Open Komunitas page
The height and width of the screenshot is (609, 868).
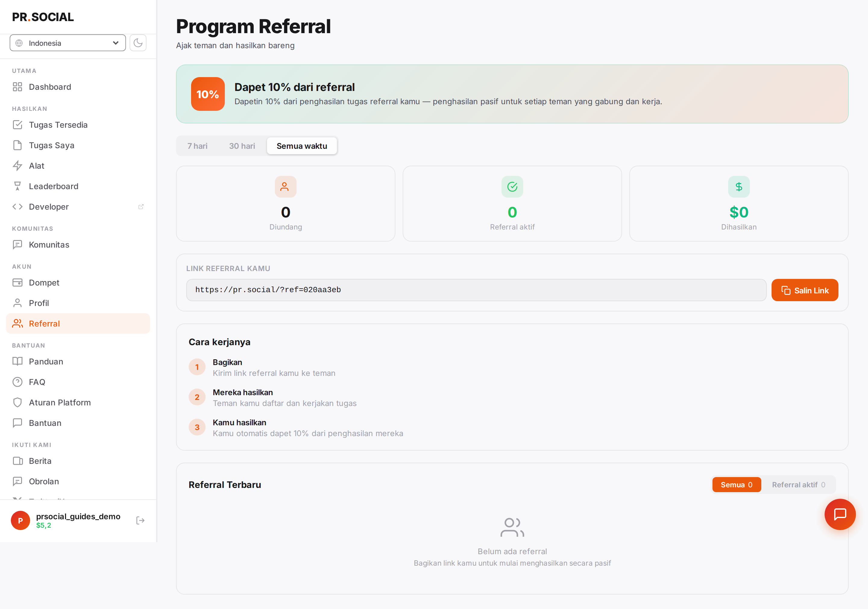(x=78, y=245)
